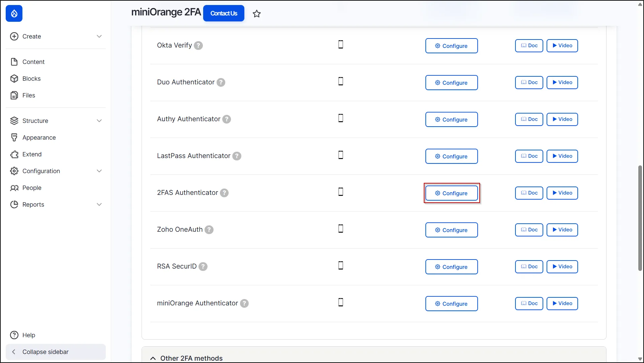Click Collapse sidebar button
This screenshot has width=644, height=363.
click(56, 352)
